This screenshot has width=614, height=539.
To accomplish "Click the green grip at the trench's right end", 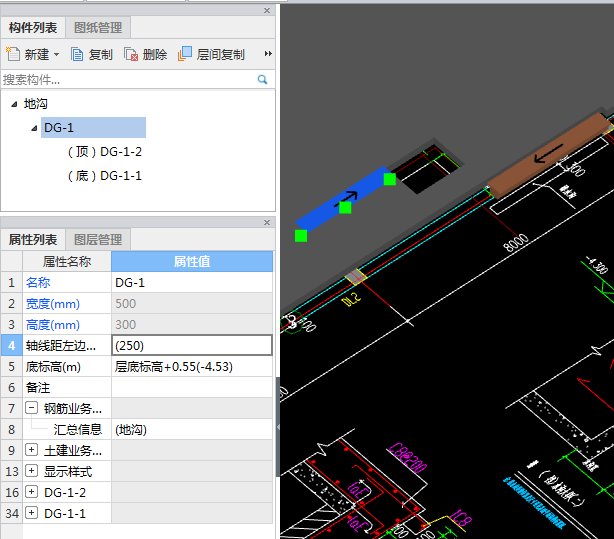I will [390, 179].
